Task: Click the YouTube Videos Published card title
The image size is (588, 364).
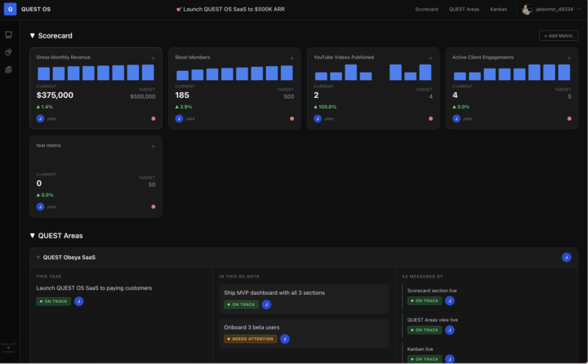Action: tap(344, 57)
